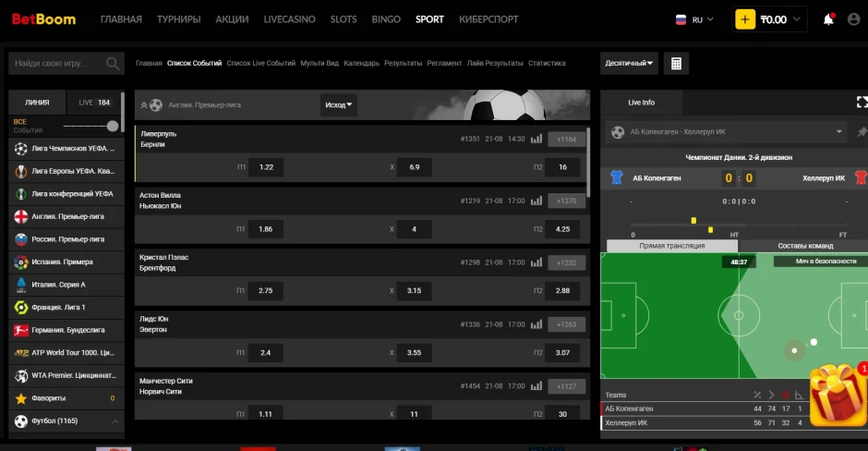Open statistics chart icon for Кристал Пэлас match
Image resolution: width=868 pixels, height=451 pixels.
coord(536,262)
